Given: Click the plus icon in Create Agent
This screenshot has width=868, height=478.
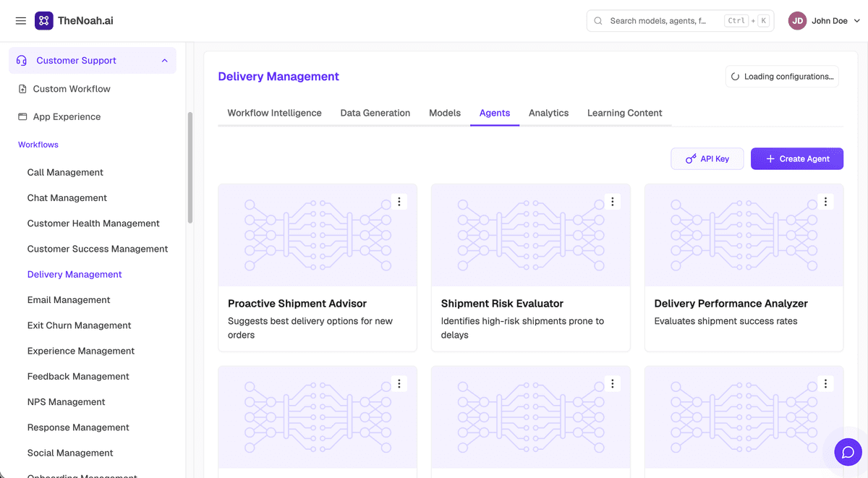Looking at the screenshot, I should click(x=770, y=159).
